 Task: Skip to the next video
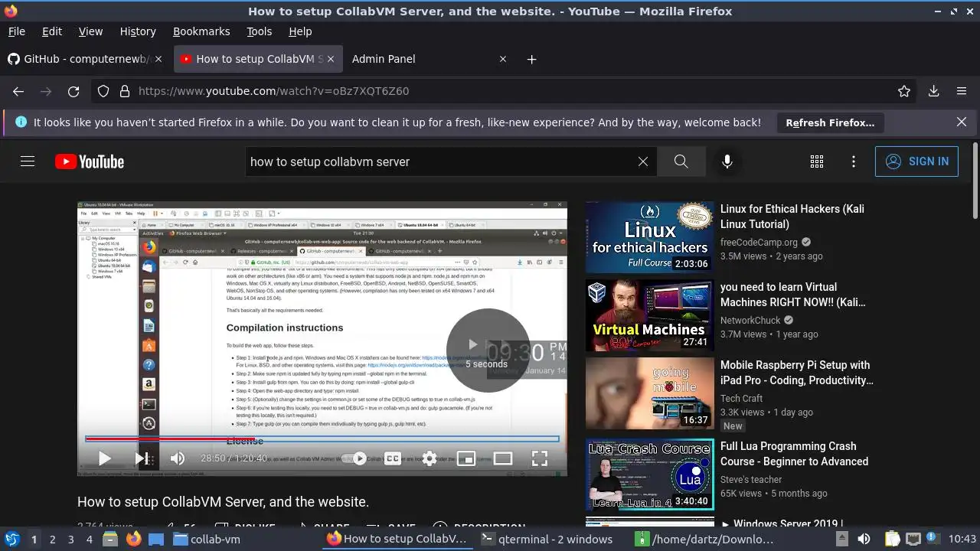pyautogui.click(x=142, y=458)
